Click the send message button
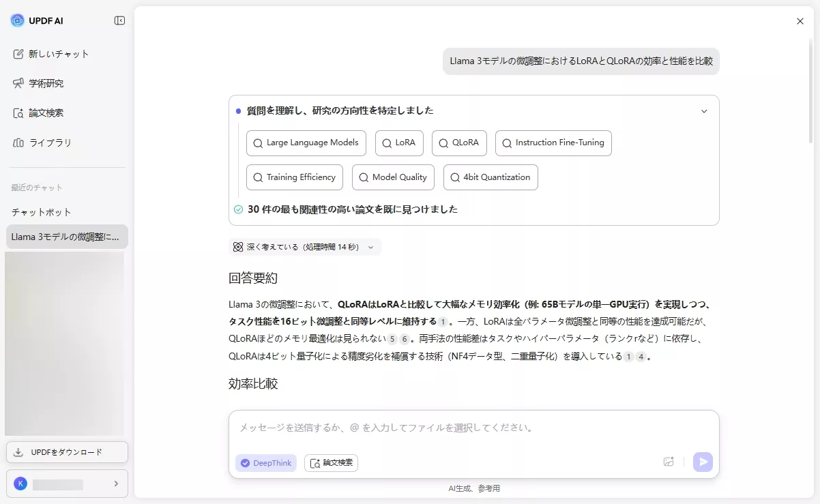Screen dimensions: 820x504 coord(703,462)
